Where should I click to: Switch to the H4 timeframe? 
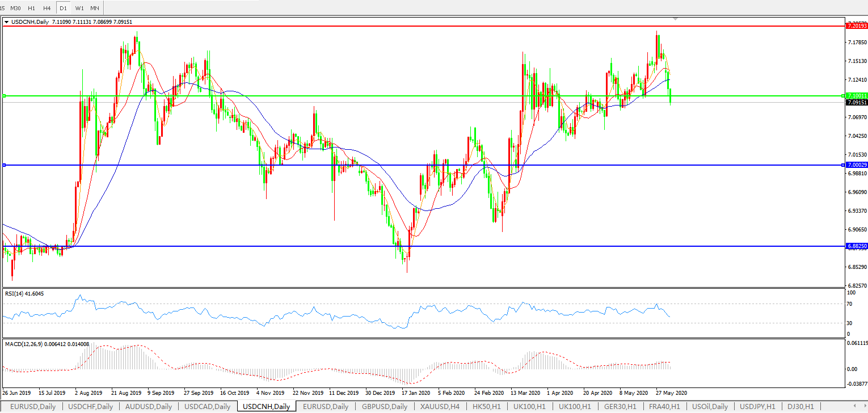(47, 8)
